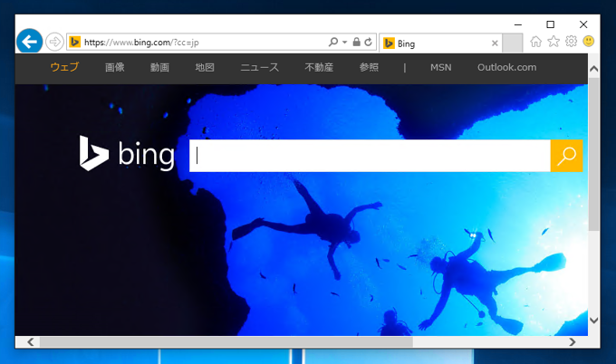Open the Outlook.com link
The height and width of the screenshot is (364, 616).
(506, 68)
